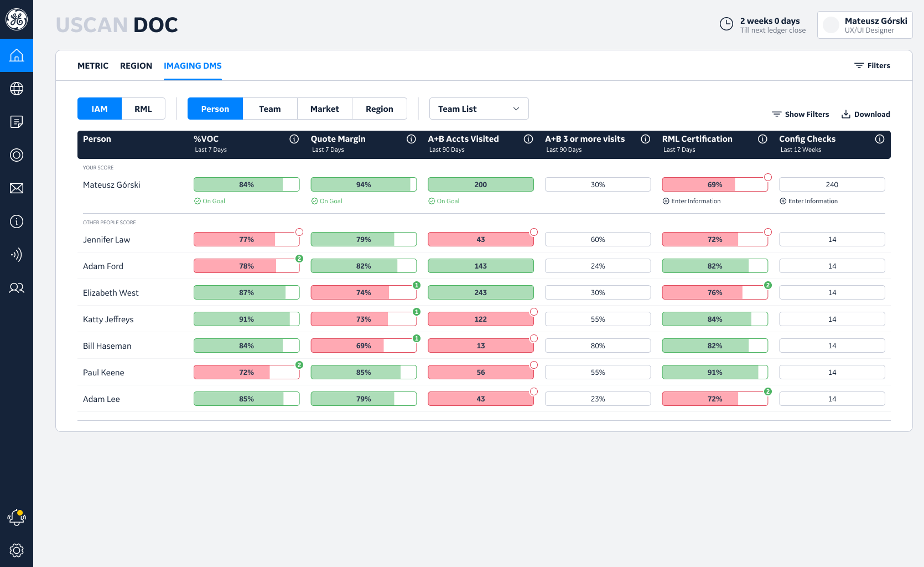The width and height of the screenshot is (924, 567).
Task: Open the top-right Filters button
Action: (x=872, y=65)
